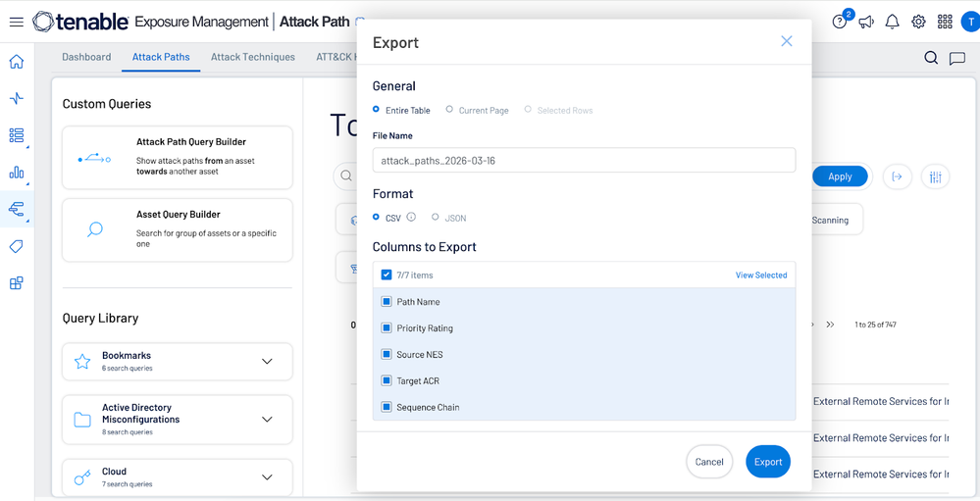Screen dimensions: 980x501
Task: Open the chat feedback icon
Action: [956, 59]
